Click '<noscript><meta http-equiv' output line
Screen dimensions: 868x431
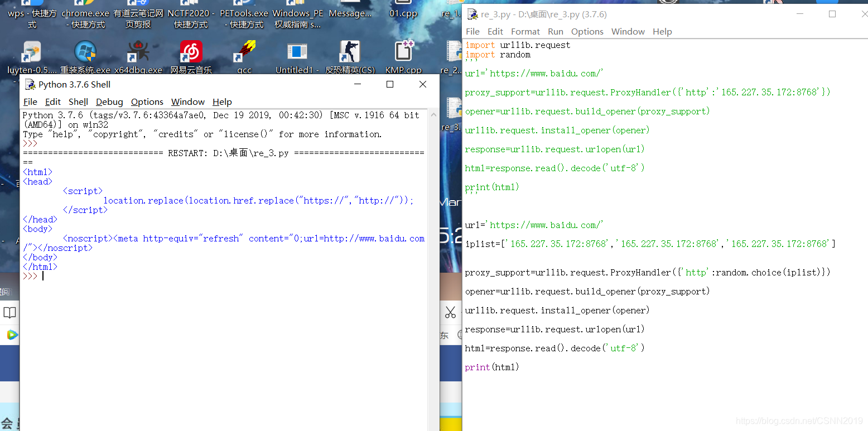244,238
